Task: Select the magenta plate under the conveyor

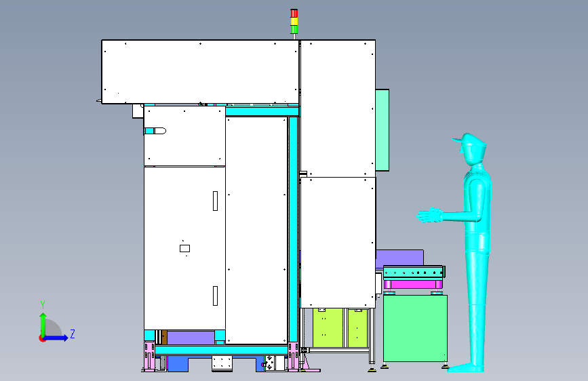Action: [413, 284]
